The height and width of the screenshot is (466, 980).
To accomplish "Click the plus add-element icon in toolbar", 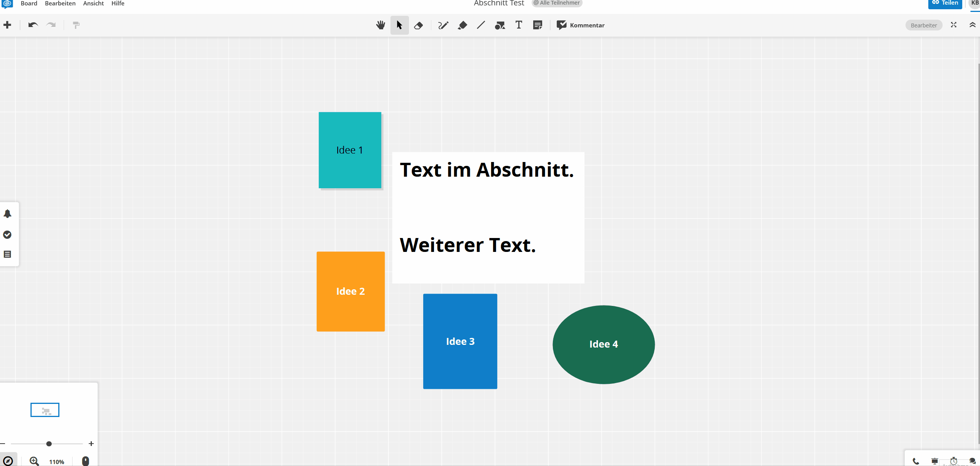I will click(7, 25).
